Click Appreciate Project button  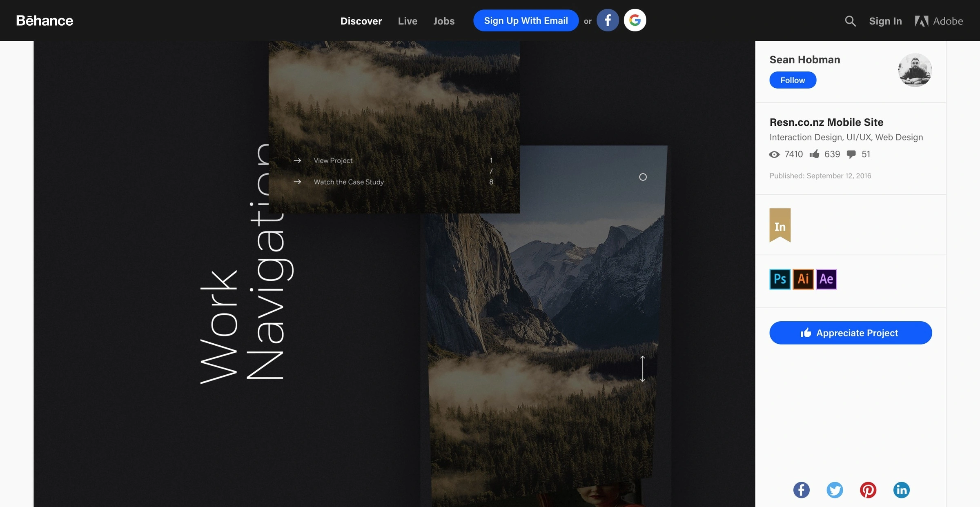point(851,332)
